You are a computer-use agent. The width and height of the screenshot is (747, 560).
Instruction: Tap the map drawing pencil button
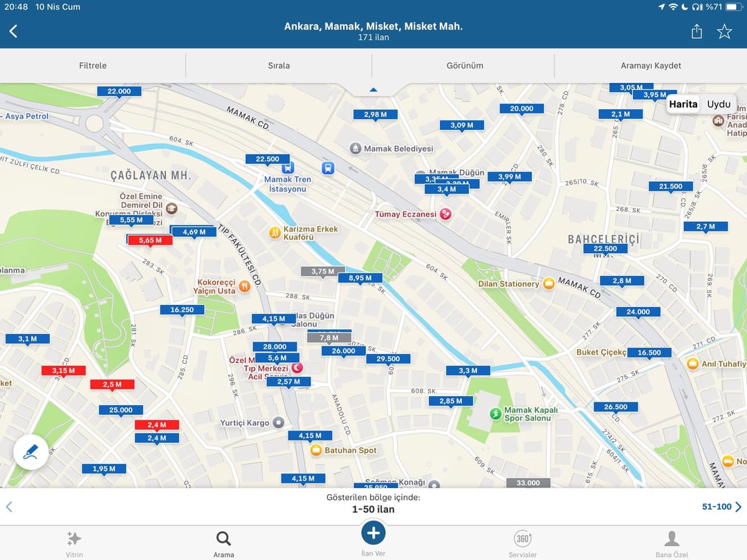[x=31, y=452]
